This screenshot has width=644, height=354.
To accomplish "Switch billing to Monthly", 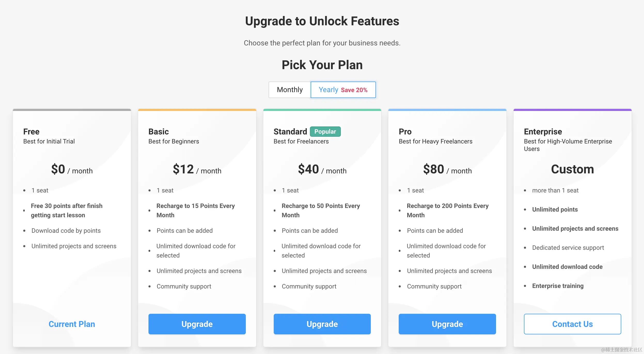I will [x=289, y=90].
